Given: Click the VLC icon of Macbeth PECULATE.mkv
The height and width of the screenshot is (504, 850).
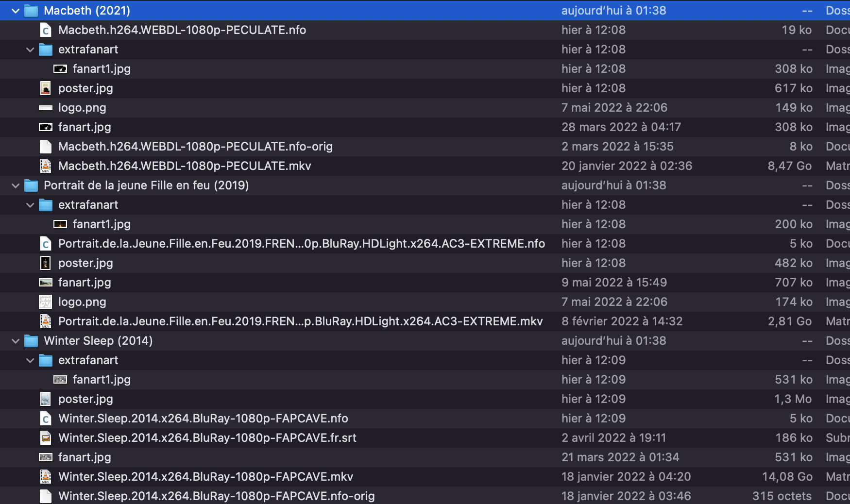Looking at the screenshot, I should point(46,166).
